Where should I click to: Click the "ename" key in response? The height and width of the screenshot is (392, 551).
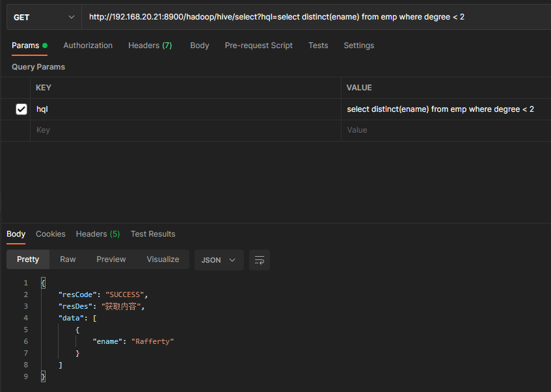[107, 341]
